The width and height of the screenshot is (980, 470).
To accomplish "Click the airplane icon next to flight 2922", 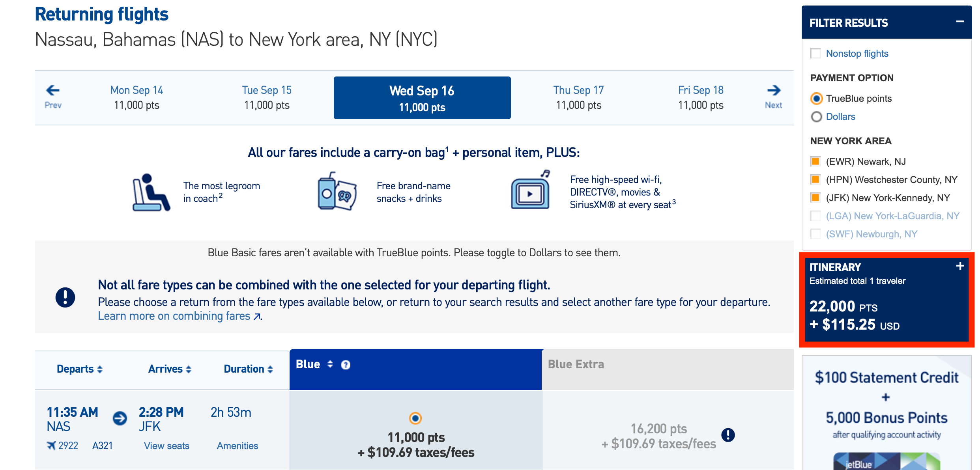I will 52,446.
